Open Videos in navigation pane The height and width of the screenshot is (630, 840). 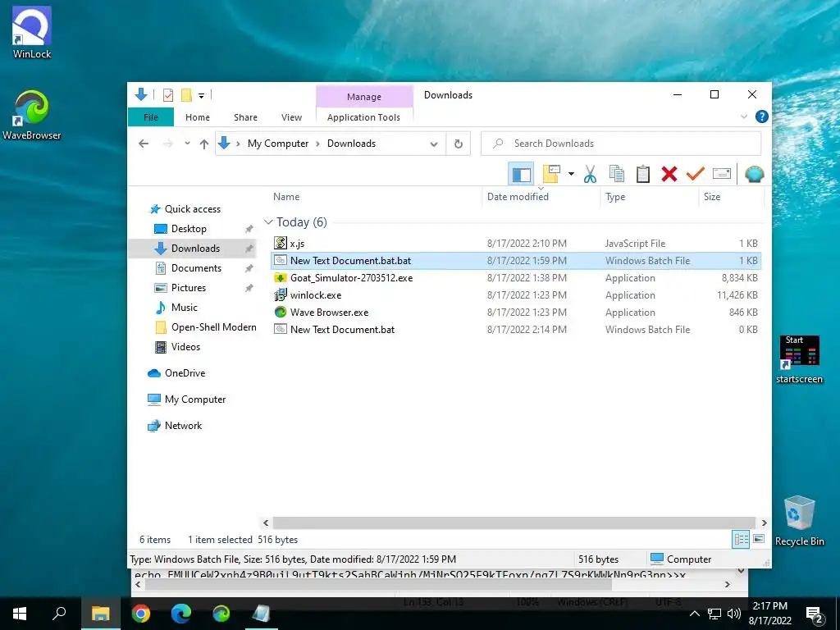185,347
